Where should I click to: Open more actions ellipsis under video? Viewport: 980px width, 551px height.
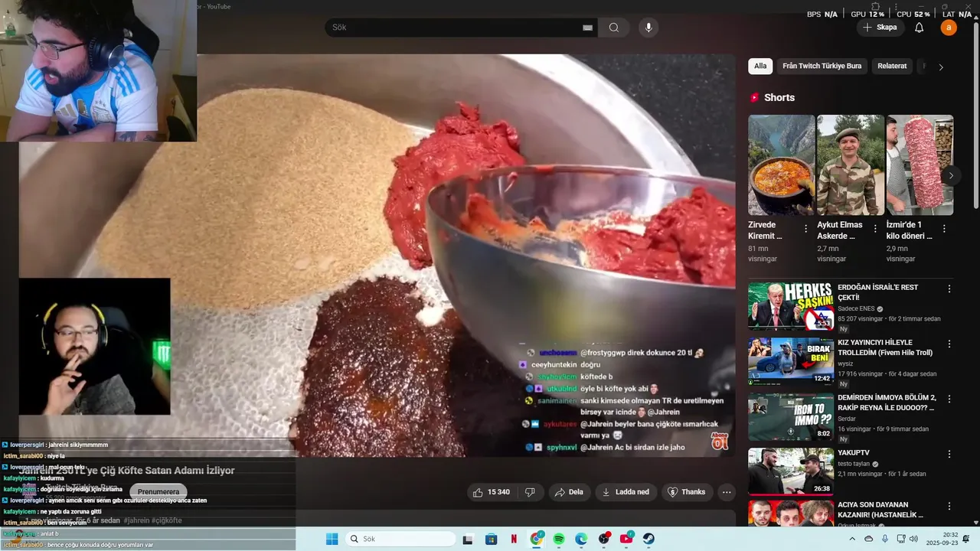[x=727, y=492]
